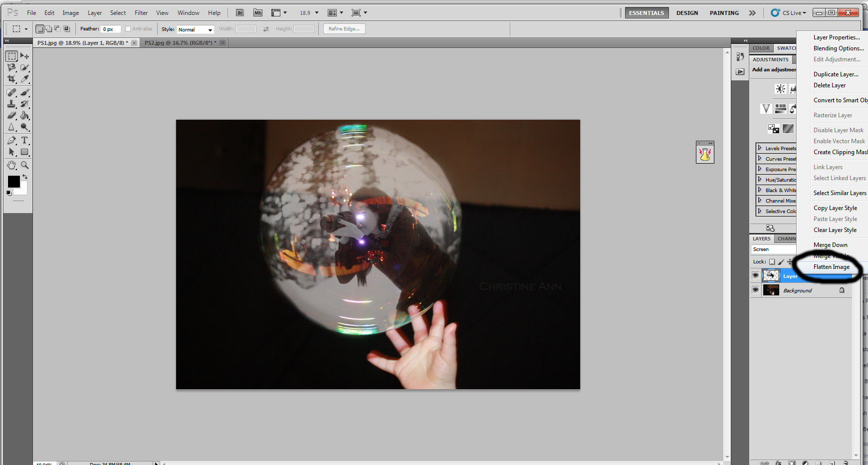This screenshot has width=868, height=465.
Task: Open the Actions panel play icon
Action: point(740,72)
